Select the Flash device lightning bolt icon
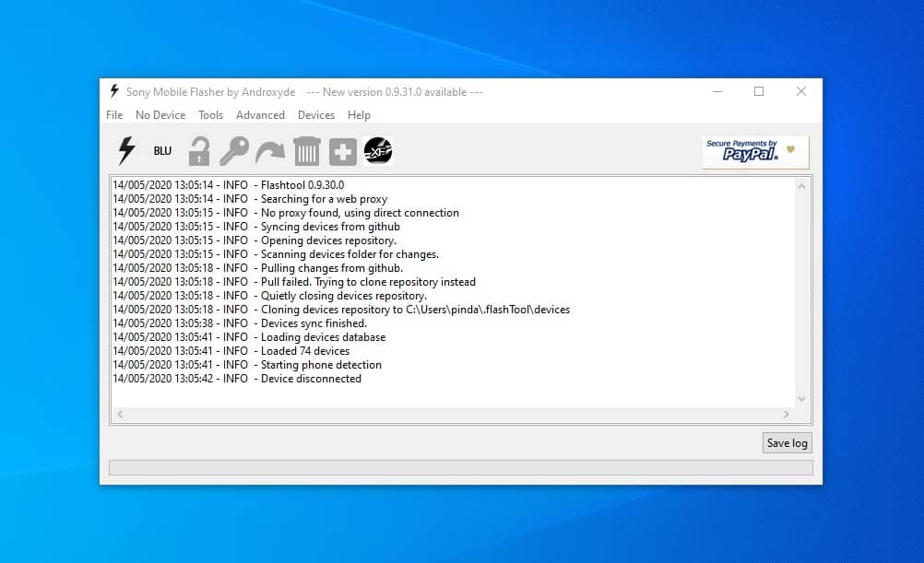This screenshot has width=924, height=563. click(x=124, y=150)
